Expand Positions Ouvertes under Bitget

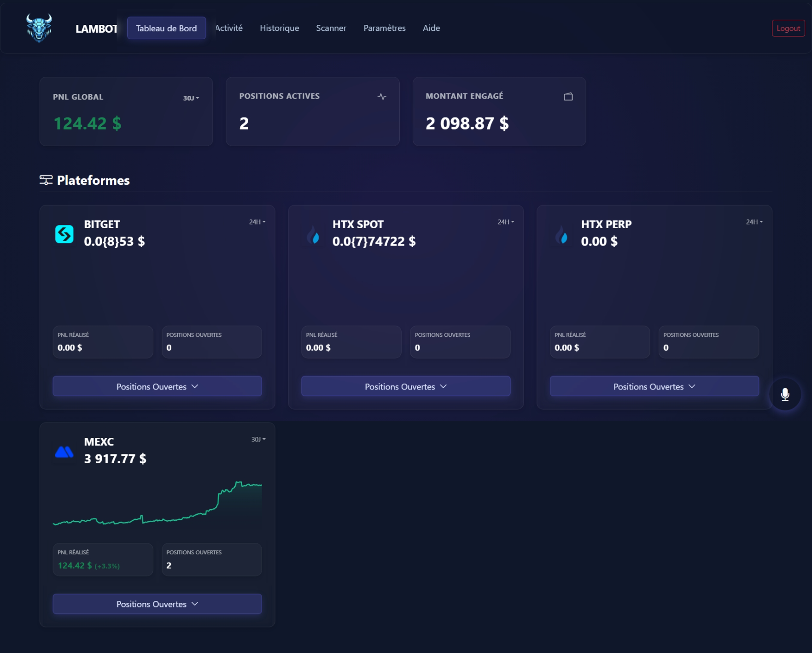point(158,386)
